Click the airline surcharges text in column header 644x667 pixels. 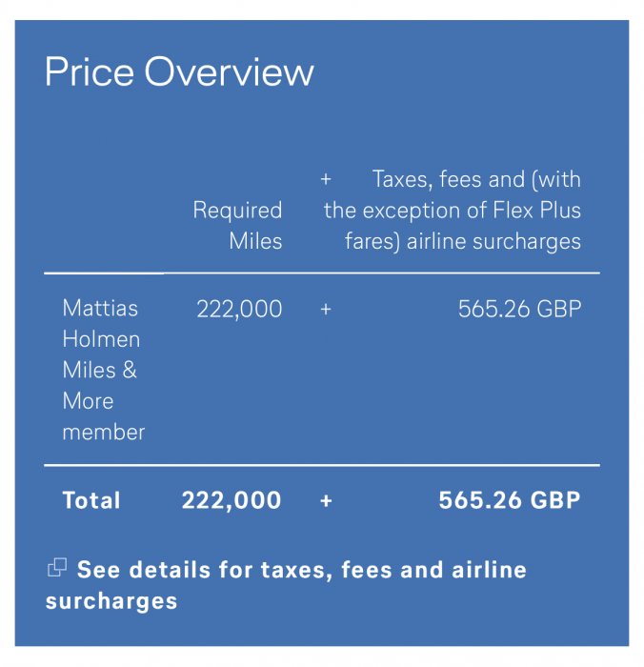[493, 241]
